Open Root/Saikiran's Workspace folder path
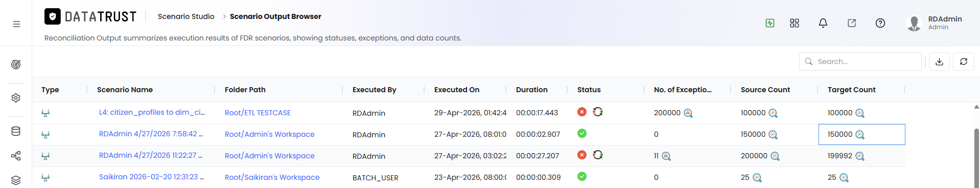 272,177
